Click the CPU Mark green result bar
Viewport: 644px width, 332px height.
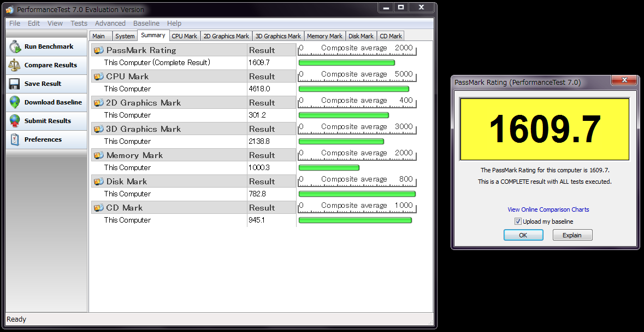point(353,89)
